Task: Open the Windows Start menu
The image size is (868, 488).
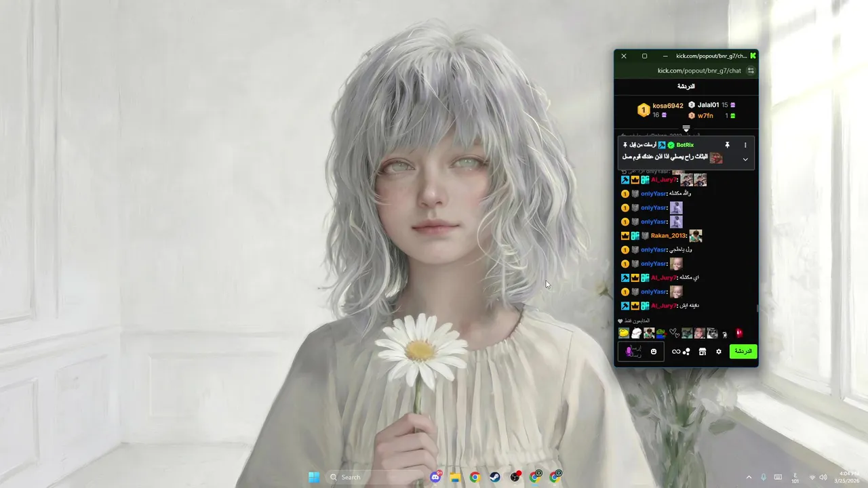Action: click(314, 477)
